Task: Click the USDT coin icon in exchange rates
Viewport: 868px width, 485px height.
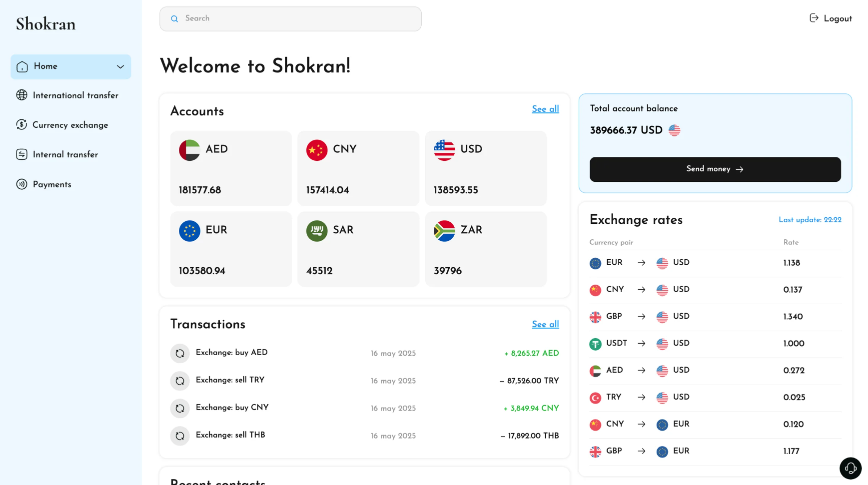Action: click(x=595, y=344)
